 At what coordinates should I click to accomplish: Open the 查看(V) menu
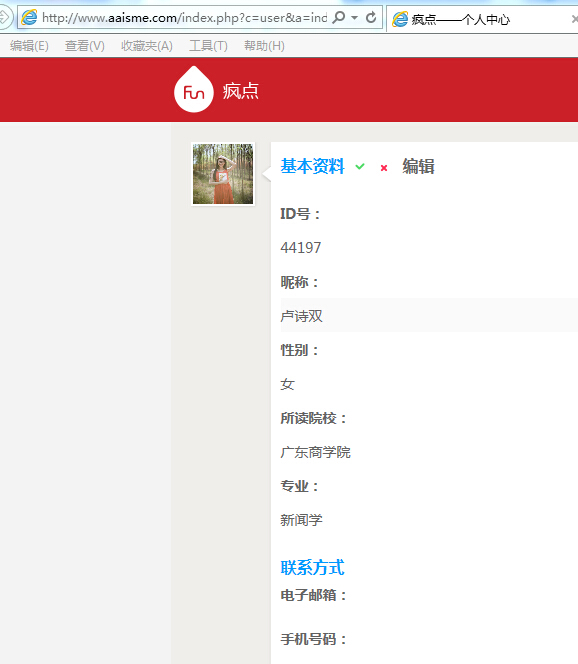coord(85,46)
